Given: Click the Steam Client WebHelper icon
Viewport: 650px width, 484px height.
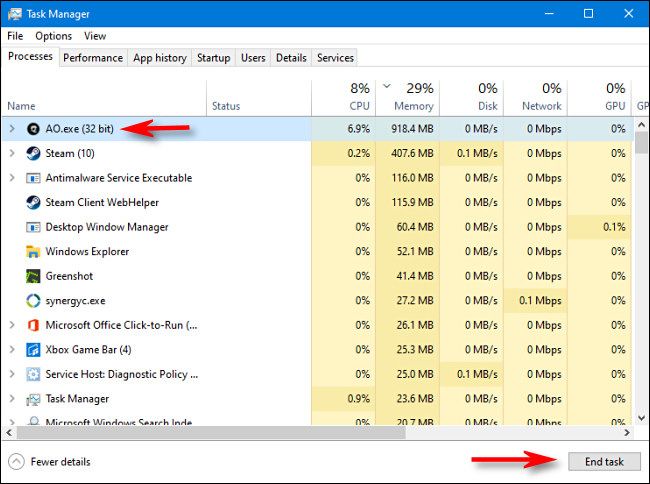Looking at the screenshot, I should (x=33, y=202).
